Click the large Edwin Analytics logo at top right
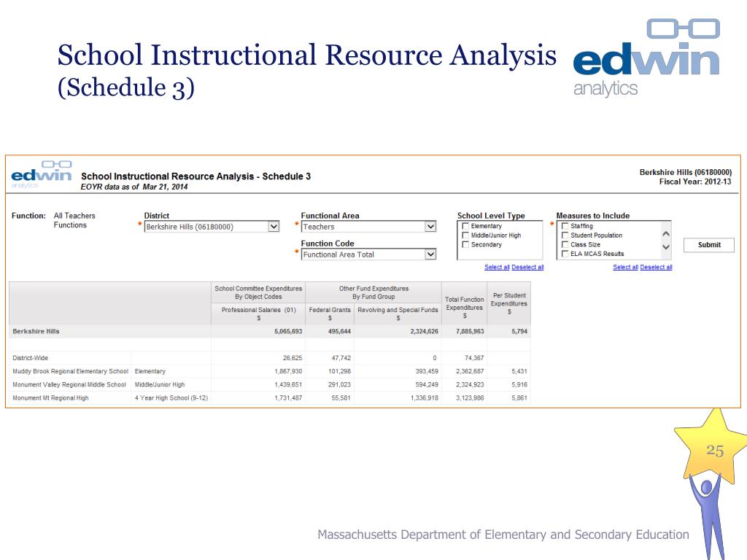 pyautogui.click(x=646, y=58)
